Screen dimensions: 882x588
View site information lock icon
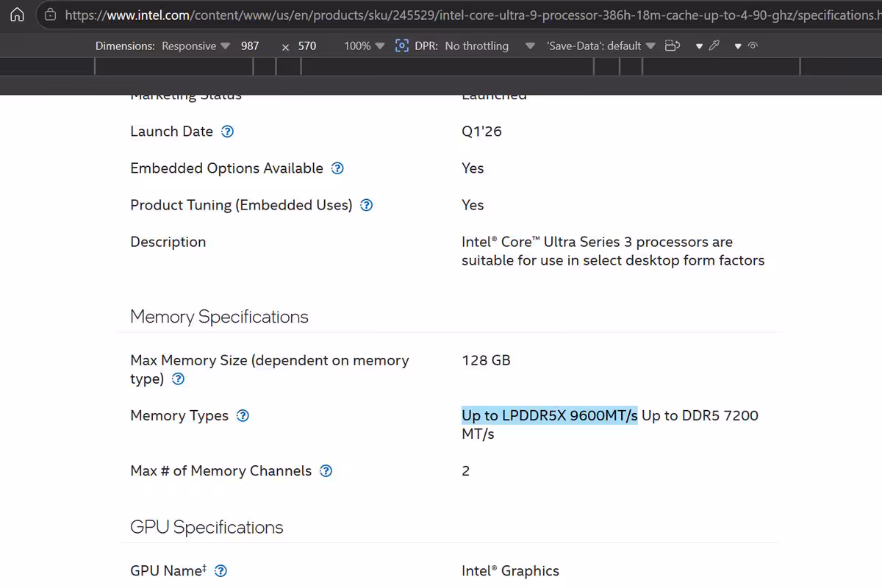[x=50, y=15]
